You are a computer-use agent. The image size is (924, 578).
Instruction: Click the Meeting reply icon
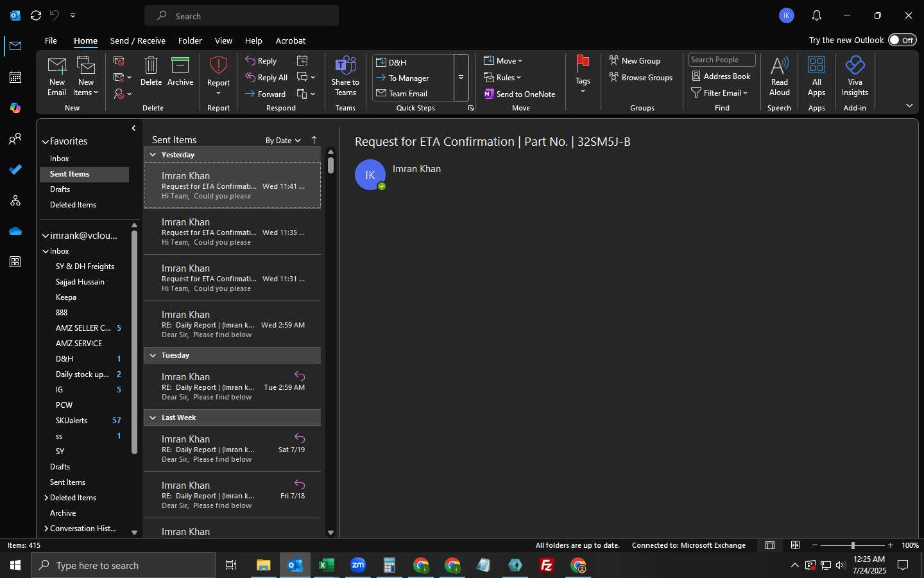tap(302, 60)
